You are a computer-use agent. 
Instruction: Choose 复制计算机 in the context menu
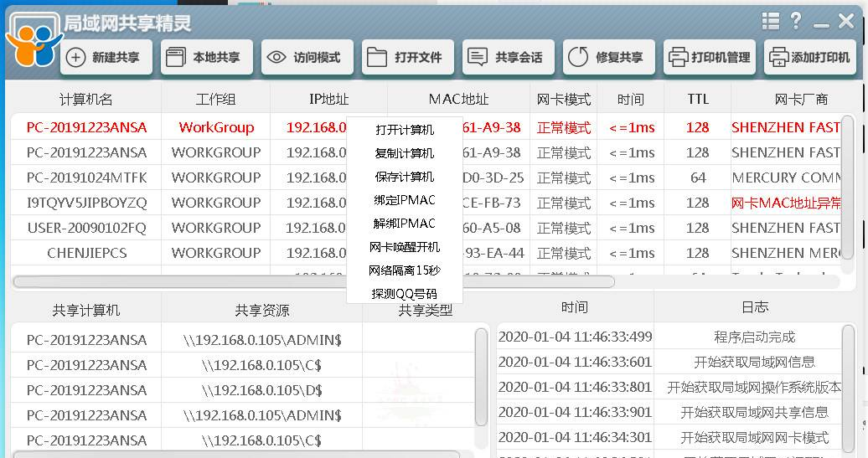(405, 153)
